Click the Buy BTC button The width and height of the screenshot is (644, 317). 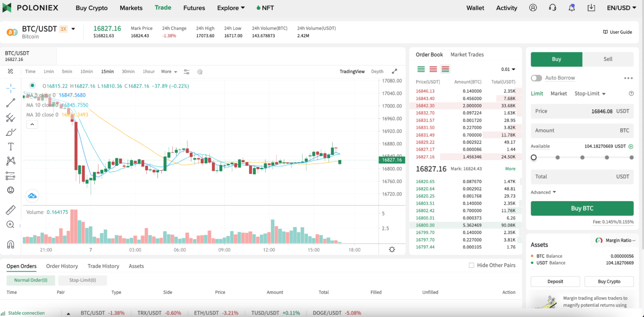582,208
